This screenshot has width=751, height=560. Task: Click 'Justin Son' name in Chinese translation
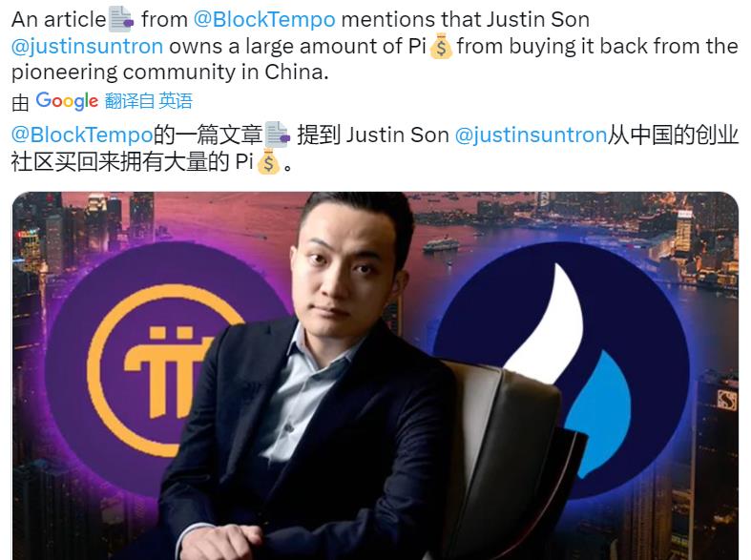[x=397, y=135]
